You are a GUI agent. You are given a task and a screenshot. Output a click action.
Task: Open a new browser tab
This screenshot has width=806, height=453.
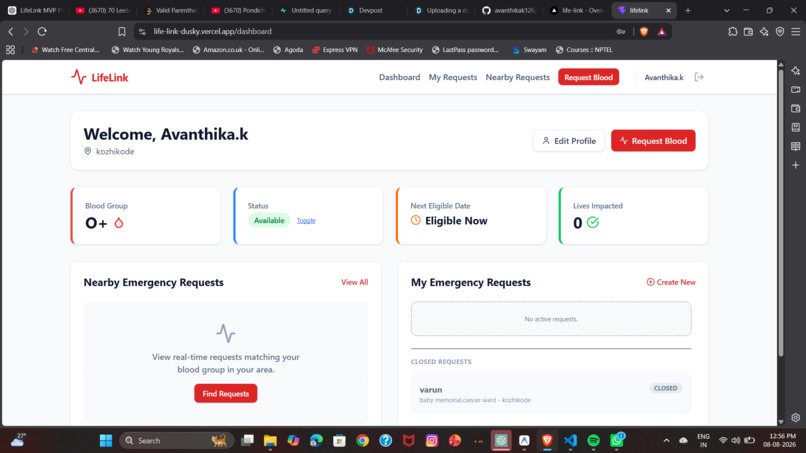pos(688,10)
